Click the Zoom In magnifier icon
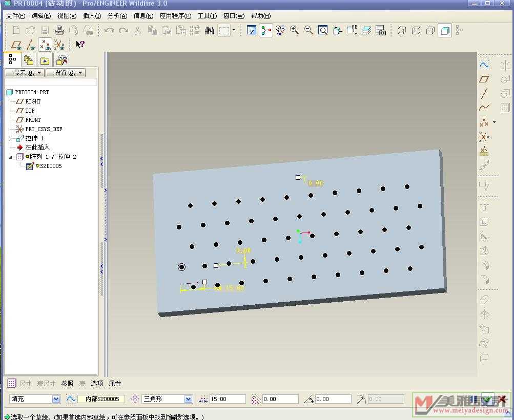Screen dimensions: 514x420 click(294, 30)
